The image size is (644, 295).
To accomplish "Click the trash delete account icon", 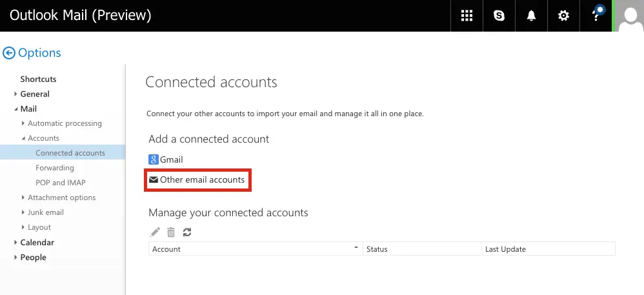I will pyautogui.click(x=171, y=232).
